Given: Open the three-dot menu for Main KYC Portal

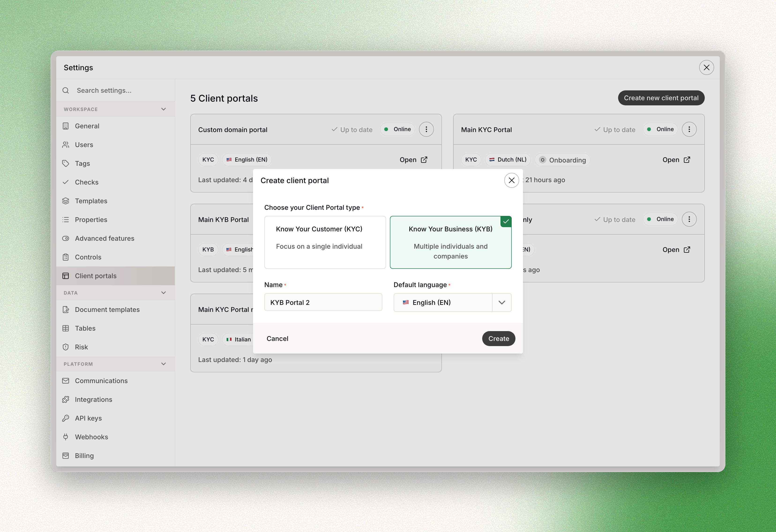Looking at the screenshot, I should 689,129.
